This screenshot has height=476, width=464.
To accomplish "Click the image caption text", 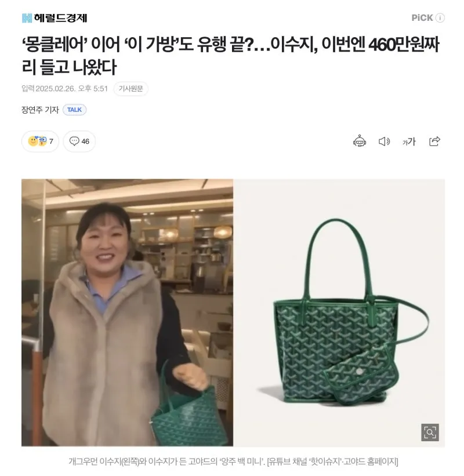I will pyautogui.click(x=233, y=462).
